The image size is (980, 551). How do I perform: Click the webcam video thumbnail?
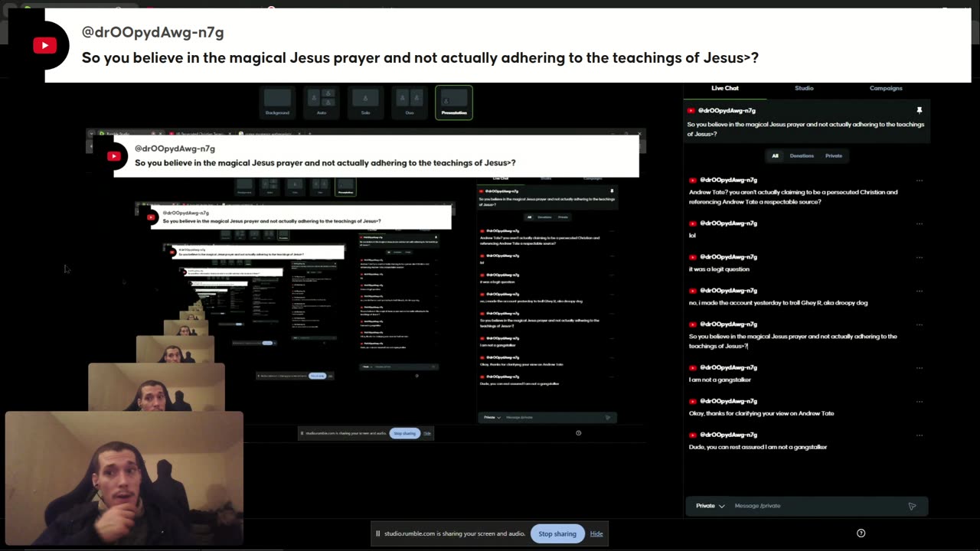click(x=124, y=478)
